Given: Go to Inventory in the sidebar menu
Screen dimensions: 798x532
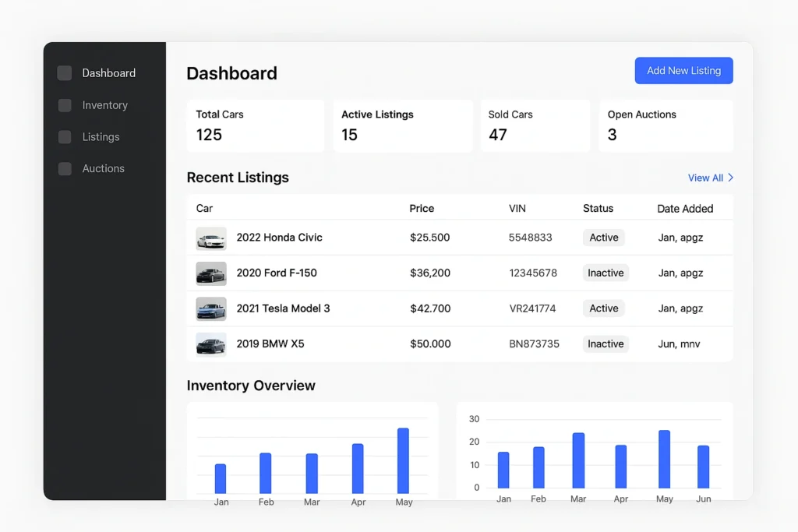Looking at the screenshot, I should tap(104, 105).
